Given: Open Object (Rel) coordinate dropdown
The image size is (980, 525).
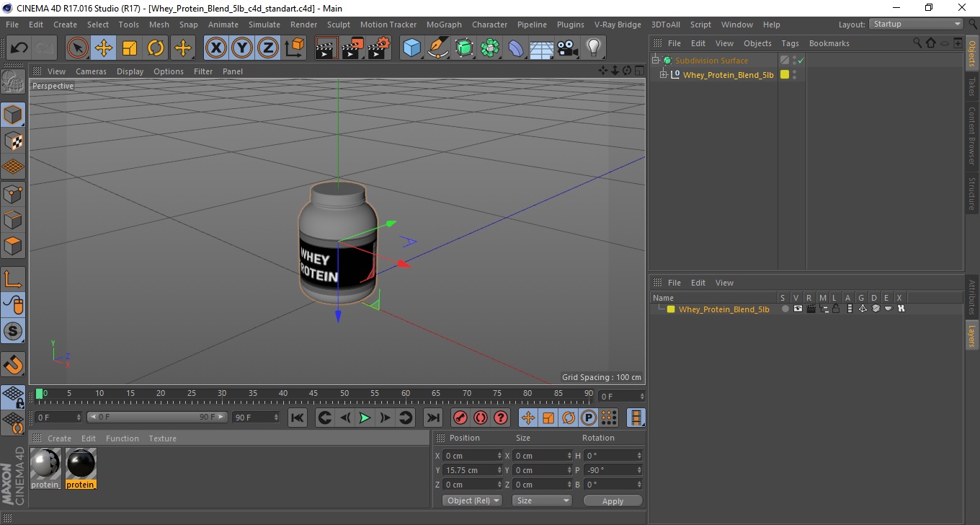Looking at the screenshot, I should 472,500.
